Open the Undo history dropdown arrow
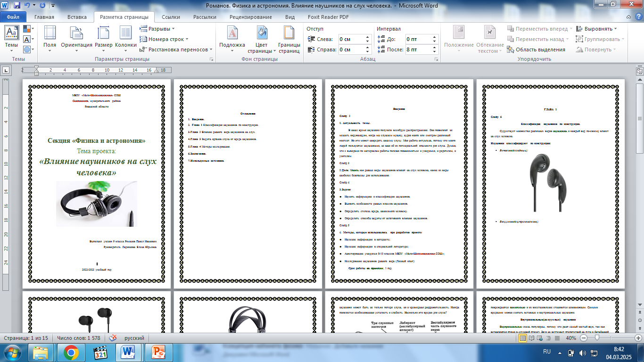644x362 pixels. [34, 6]
